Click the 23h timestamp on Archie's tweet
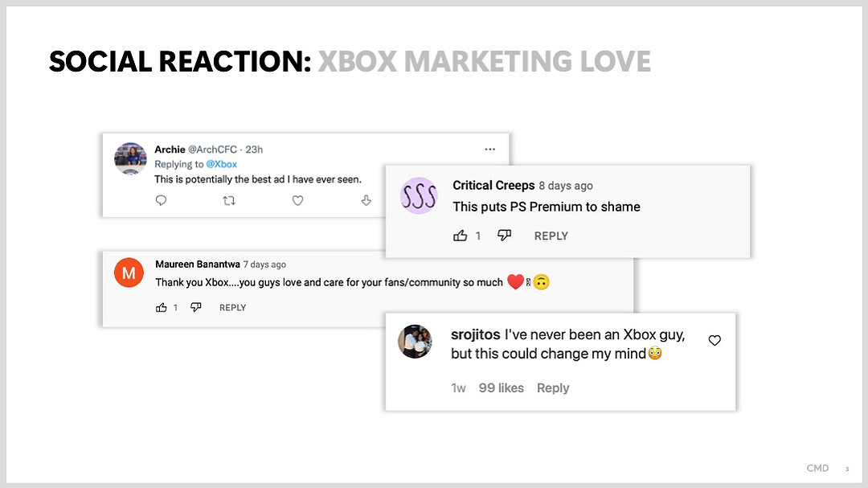Viewport: 868px width, 488px height. pyautogui.click(x=254, y=150)
